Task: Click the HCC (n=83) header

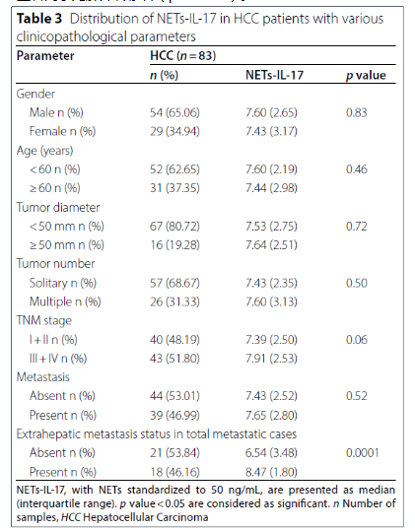Action: point(183,55)
